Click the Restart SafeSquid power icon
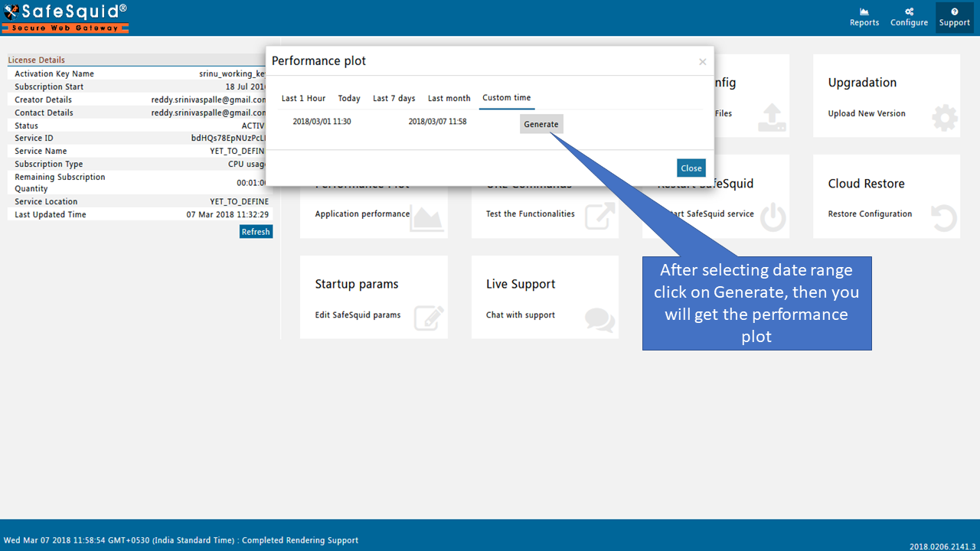The width and height of the screenshot is (980, 551). tap(773, 218)
